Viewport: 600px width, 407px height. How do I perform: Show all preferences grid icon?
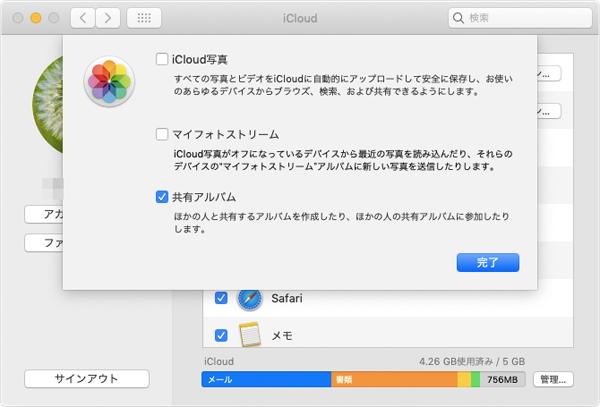click(x=144, y=18)
